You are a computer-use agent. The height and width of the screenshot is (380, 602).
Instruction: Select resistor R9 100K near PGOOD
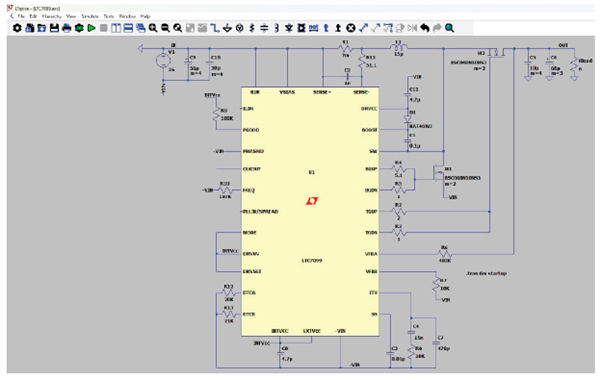point(217,114)
